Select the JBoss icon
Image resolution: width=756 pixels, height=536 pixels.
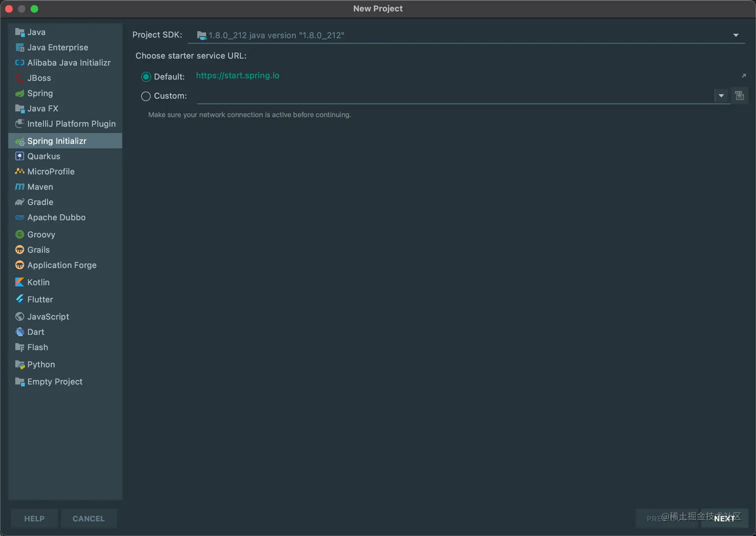[20, 78]
